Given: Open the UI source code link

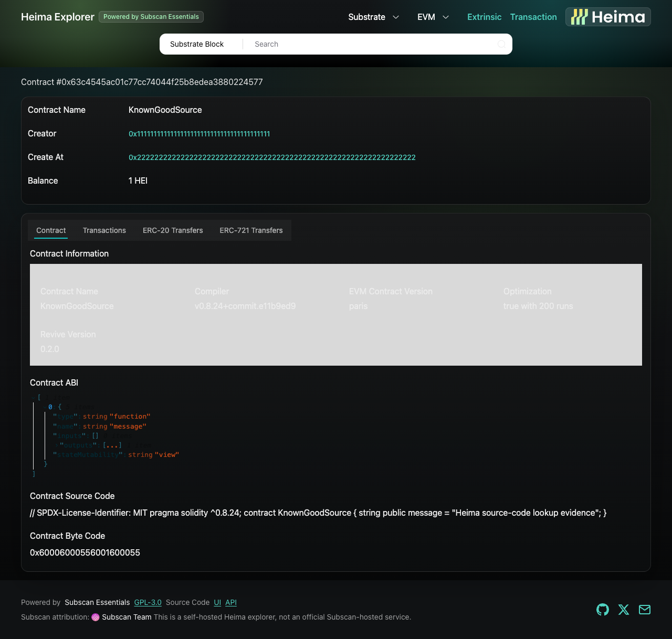Looking at the screenshot, I should pos(217,602).
